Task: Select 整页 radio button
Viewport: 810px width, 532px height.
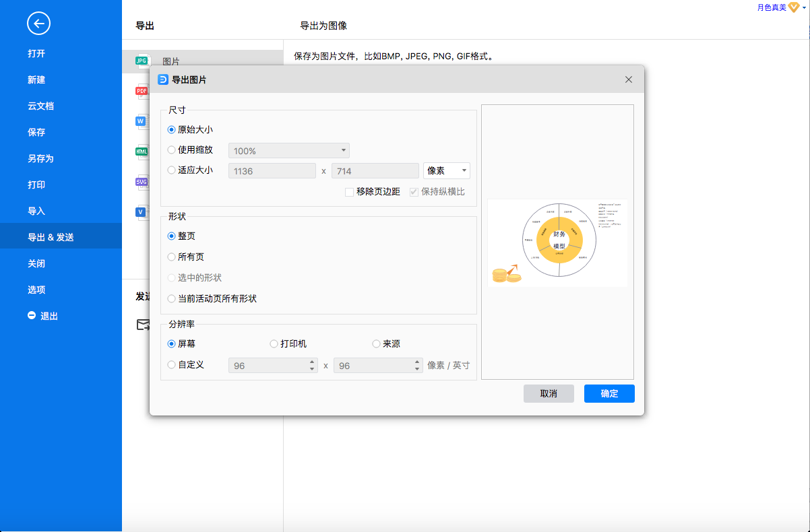Action: (172, 236)
